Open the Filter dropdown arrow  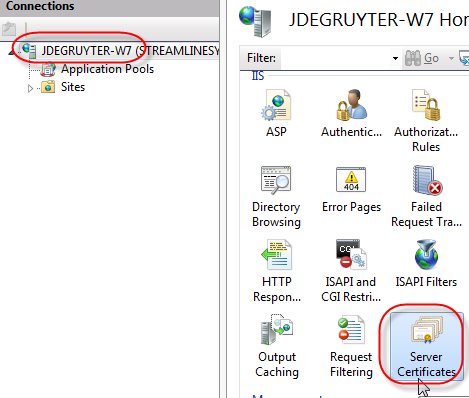(x=395, y=58)
